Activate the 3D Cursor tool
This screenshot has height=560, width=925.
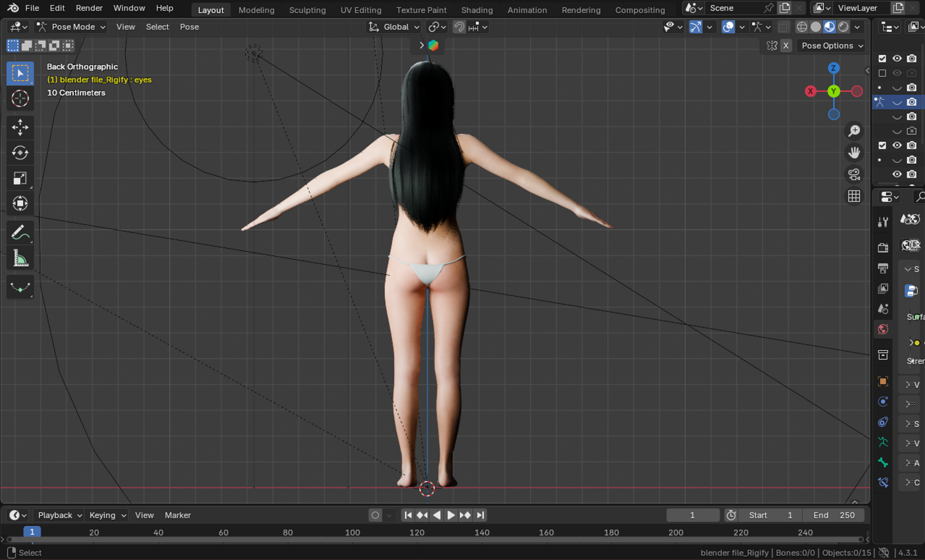pos(20,99)
